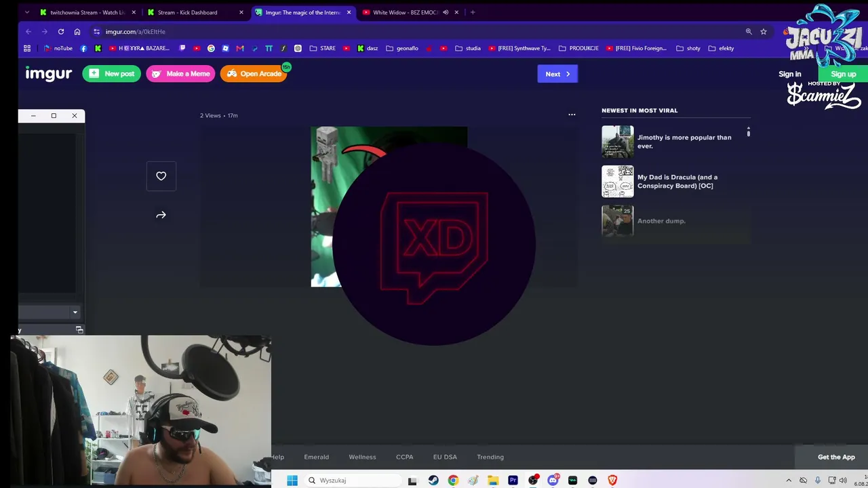Open the post's three-dot options menu

[x=572, y=115]
